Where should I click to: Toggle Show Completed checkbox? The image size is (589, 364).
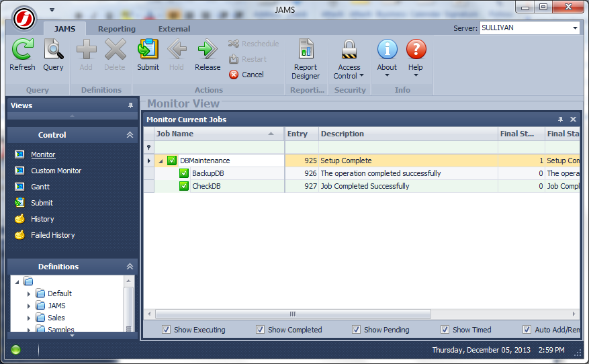tap(260, 330)
